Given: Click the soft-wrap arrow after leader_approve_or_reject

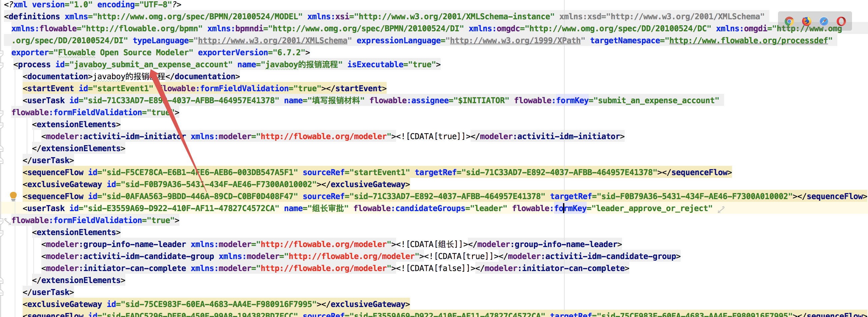Looking at the screenshot, I should coord(721,210).
